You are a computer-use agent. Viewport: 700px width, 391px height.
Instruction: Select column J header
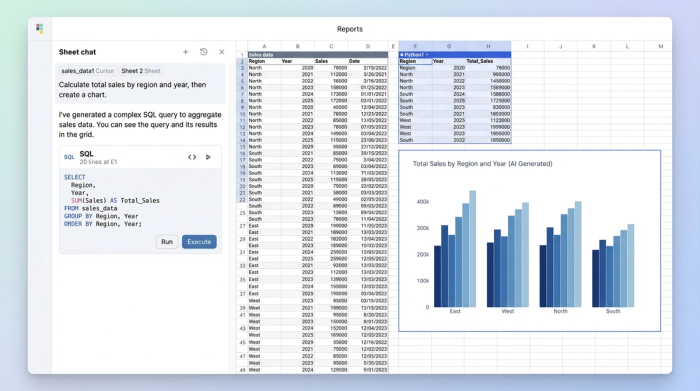pyautogui.click(x=561, y=46)
